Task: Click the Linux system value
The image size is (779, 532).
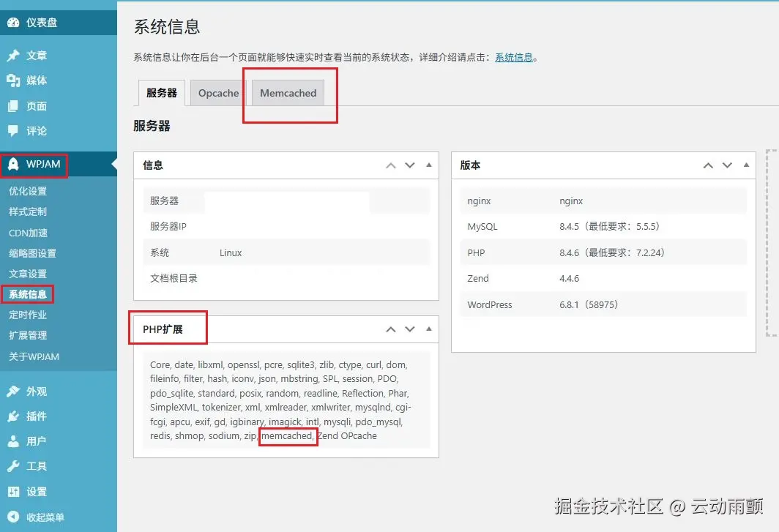Action: pyautogui.click(x=231, y=253)
